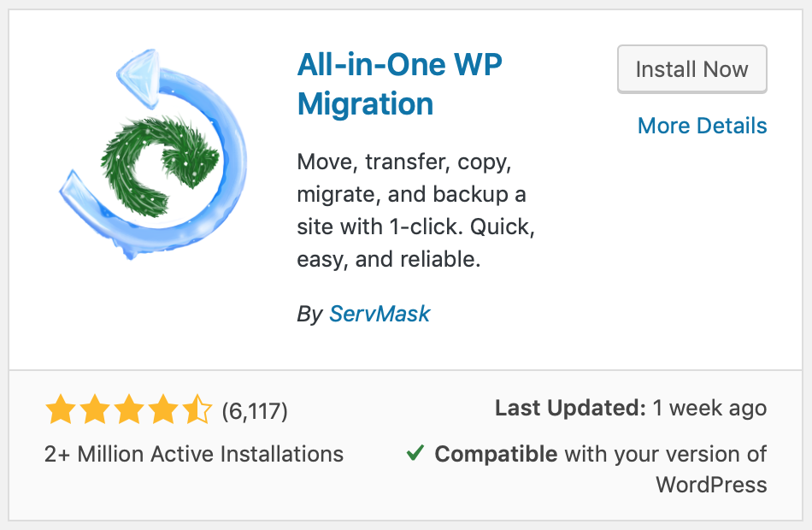Click the second gold rating star
The image size is (812, 530).
click(95, 409)
